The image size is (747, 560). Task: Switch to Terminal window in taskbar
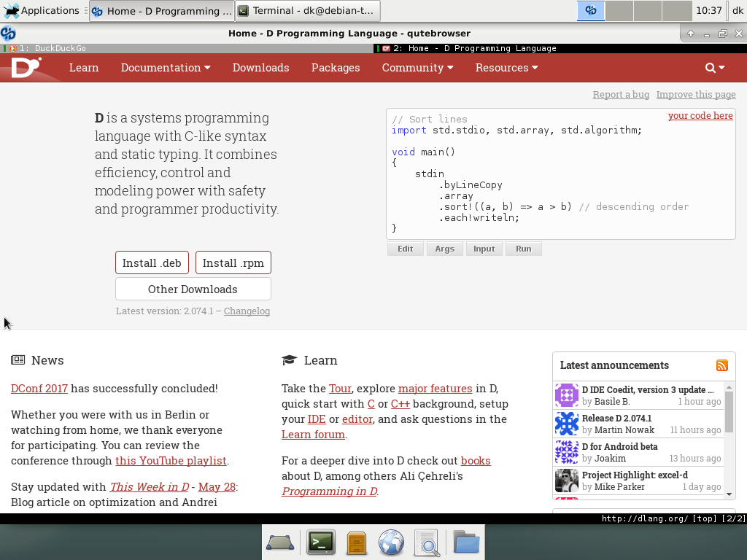[x=308, y=10]
